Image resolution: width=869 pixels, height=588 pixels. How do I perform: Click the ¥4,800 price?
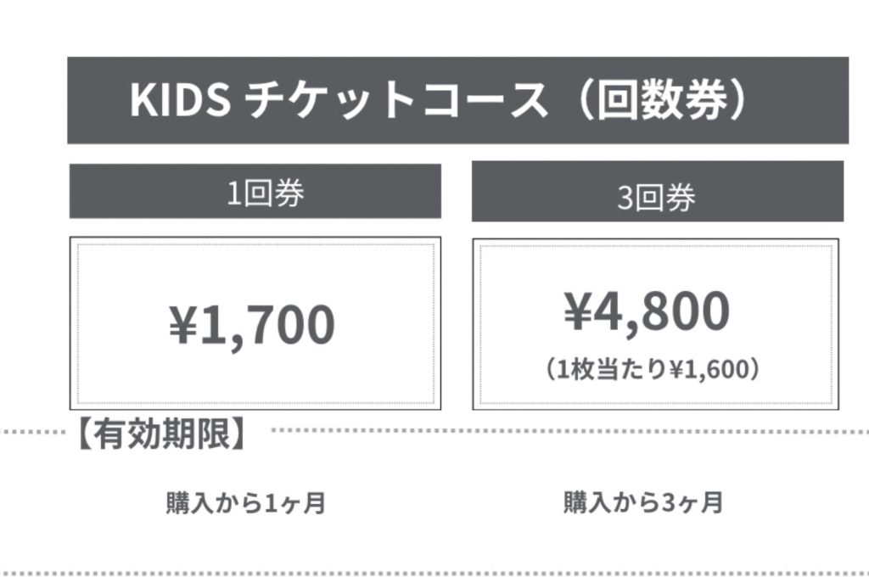point(647,311)
